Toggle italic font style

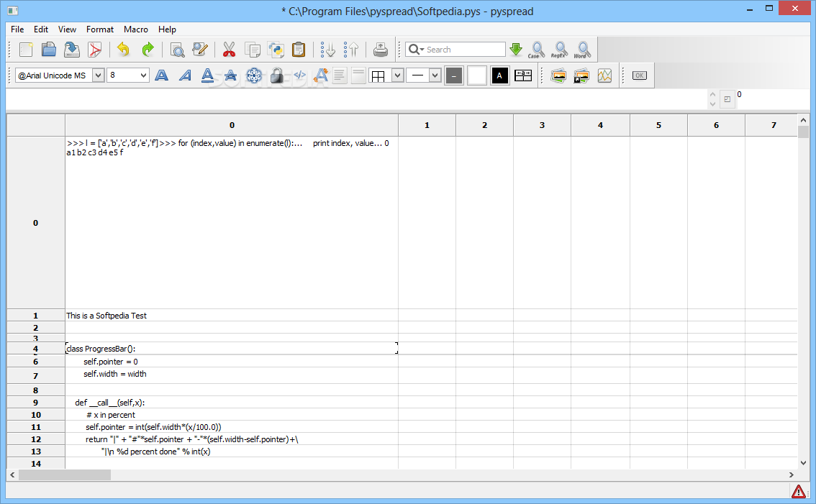pos(185,75)
